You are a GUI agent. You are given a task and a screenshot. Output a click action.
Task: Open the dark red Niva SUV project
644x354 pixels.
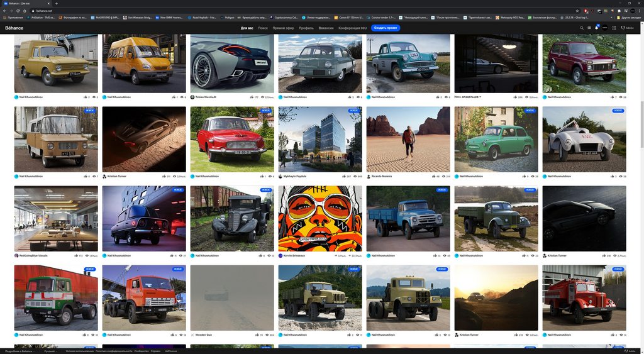click(584, 64)
